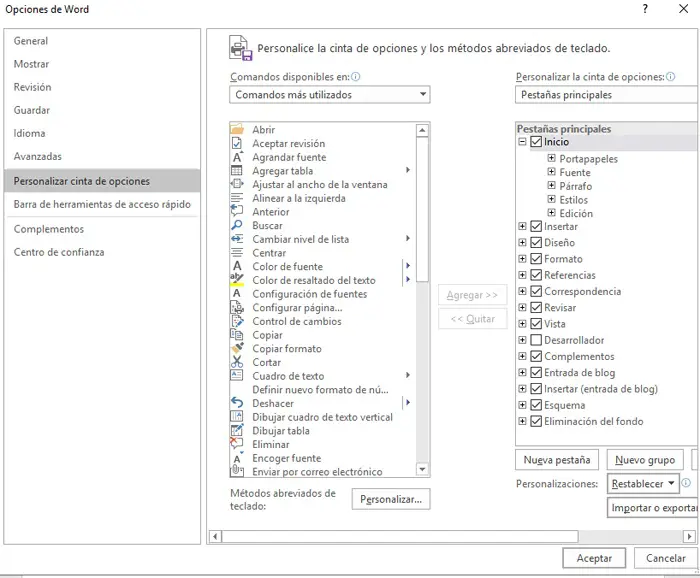Viewport: 700px width, 578px height.
Task: Click the info icon next to Restablecer
Action: (x=686, y=482)
